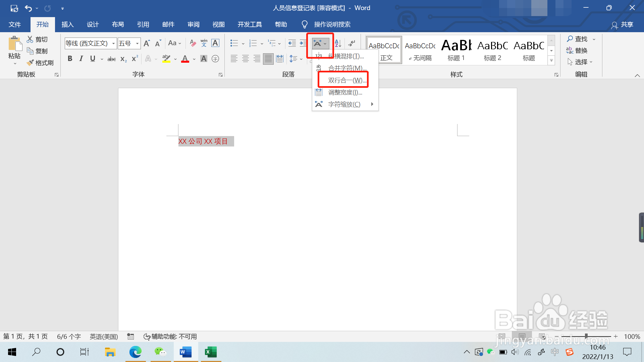Screen dimensions: 644x362
Task: Click the Sort A-Z icon
Action: click(338, 43)
